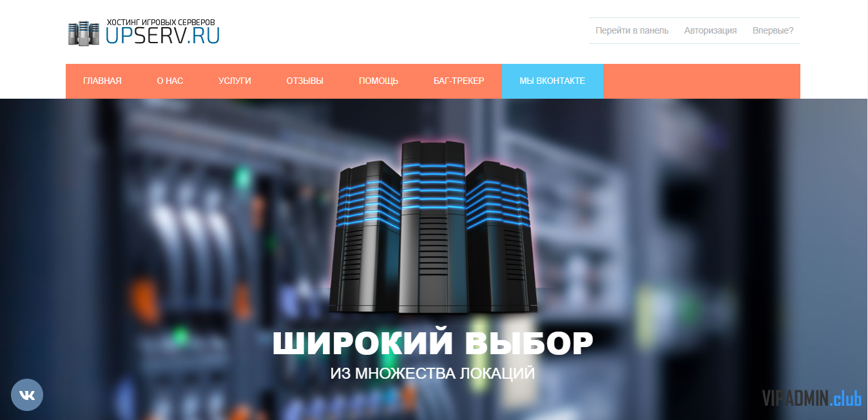
Task: Open the Помощь menu item
Action: coord(378,81)
